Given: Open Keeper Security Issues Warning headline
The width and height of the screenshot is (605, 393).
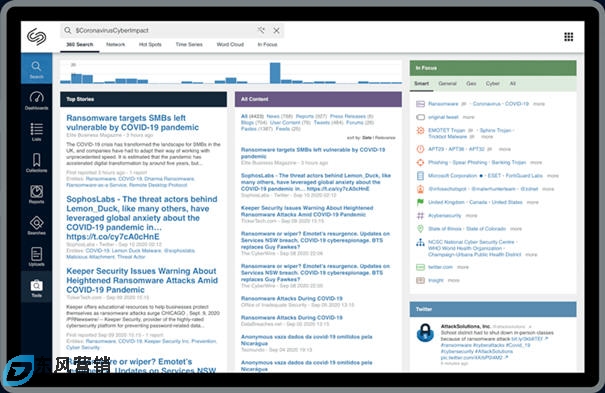Looking at the screenshot, I should [x=142, y=280].
